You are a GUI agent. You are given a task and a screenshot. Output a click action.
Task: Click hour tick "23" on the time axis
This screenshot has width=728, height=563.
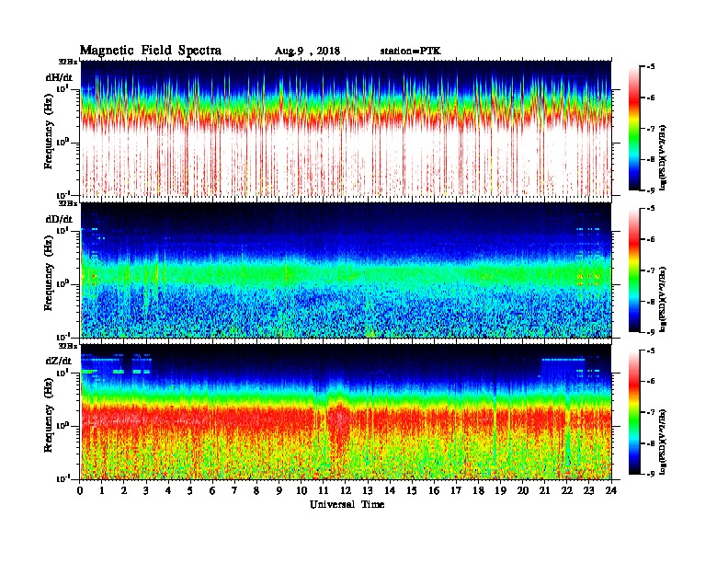(x=589, y=491)
